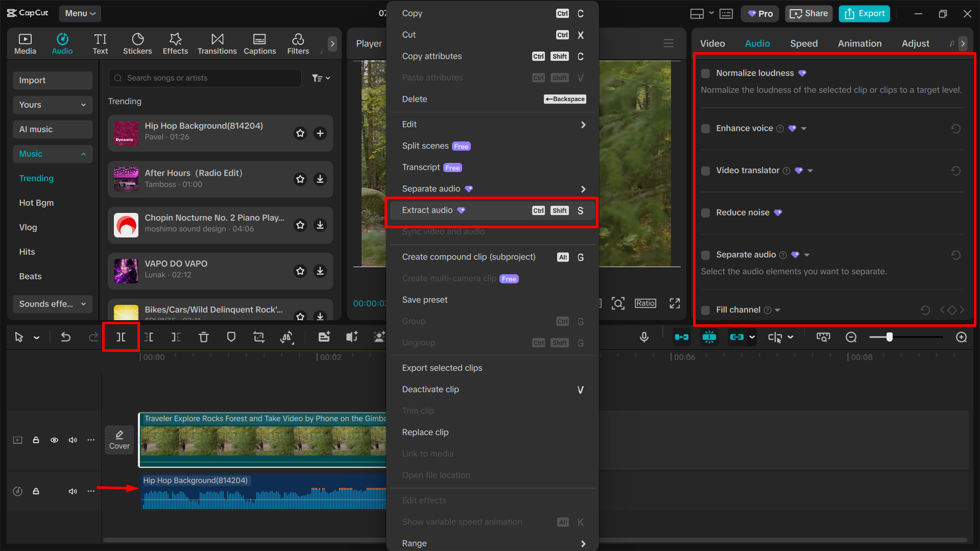Click the Cover edit button on video track
Viewport: 980px width, 551px height.
point(119,440)
